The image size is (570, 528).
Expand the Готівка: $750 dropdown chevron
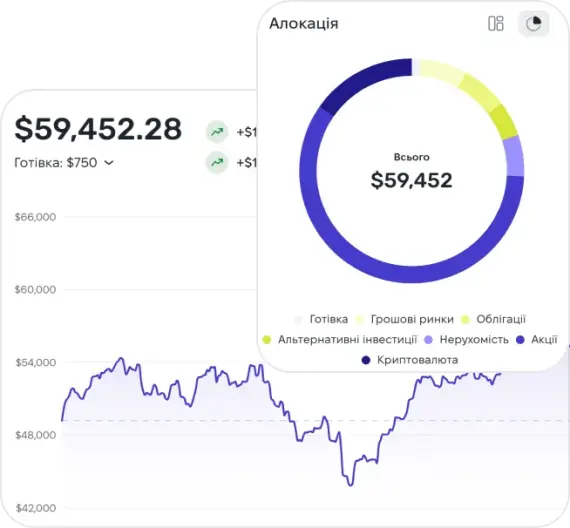click(109, 163)
